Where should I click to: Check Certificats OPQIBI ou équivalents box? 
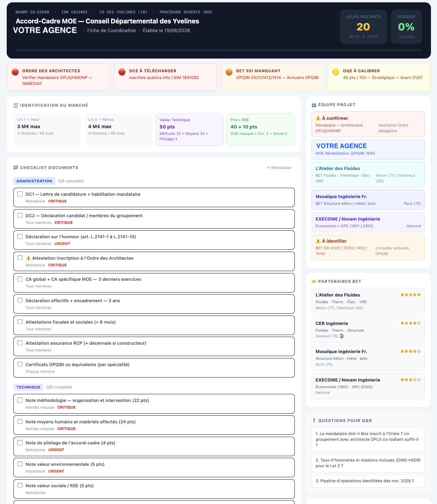(20, 364)
